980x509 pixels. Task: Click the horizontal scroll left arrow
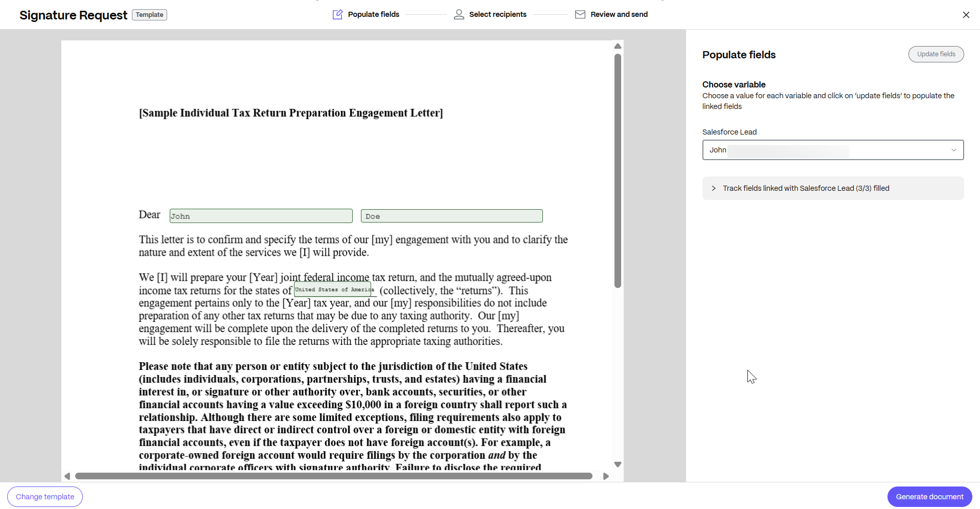click(67, 476)
